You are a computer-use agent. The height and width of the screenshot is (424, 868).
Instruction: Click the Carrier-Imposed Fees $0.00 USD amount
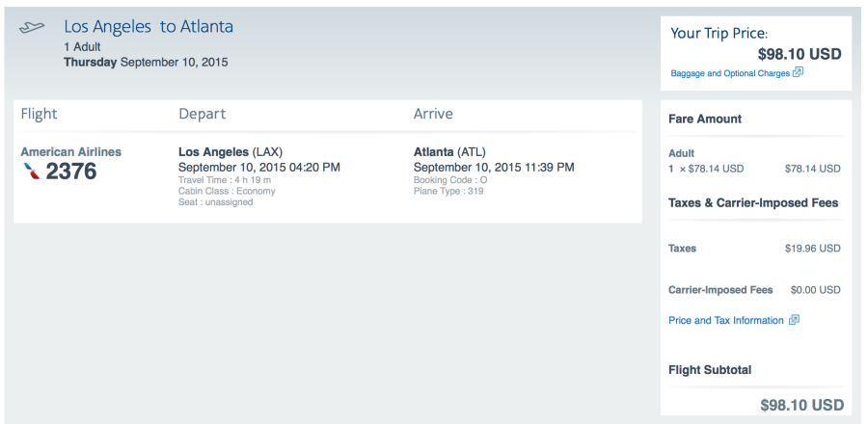pyautogui.click(x=815, y=290)
